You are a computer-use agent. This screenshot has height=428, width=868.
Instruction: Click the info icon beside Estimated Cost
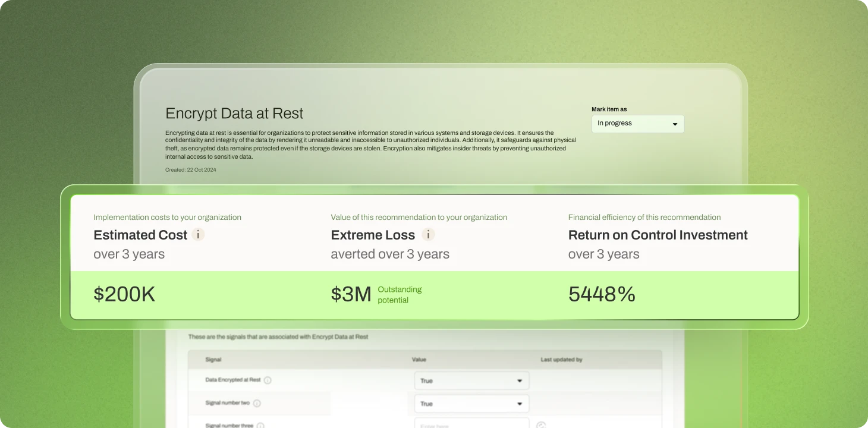[198, 235]
